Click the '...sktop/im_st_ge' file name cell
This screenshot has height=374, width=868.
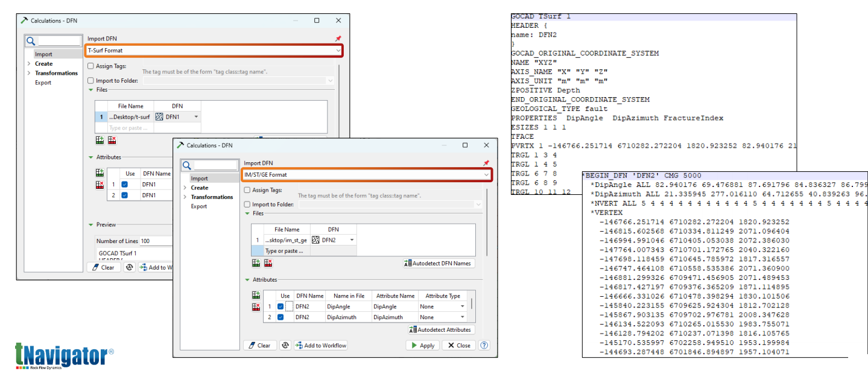coord(287,240)
